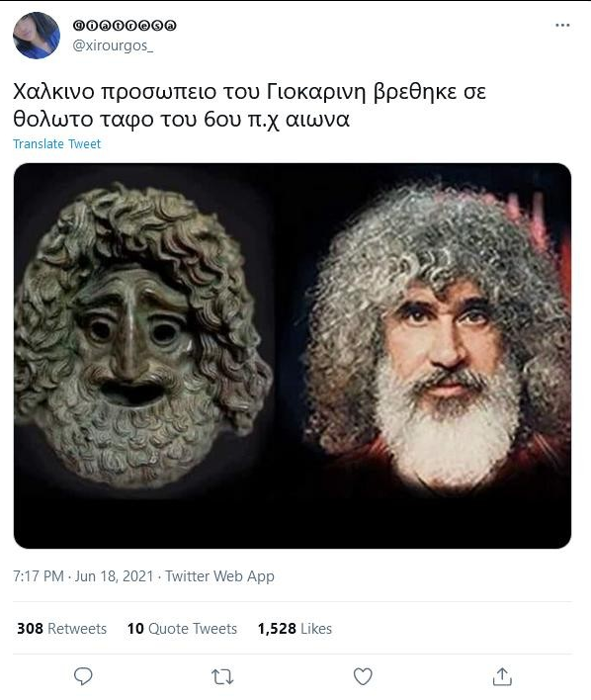Screen dimensions: 591x700
Task: Open the bronze mask on the image's left
Action: pyautogui.click(x=143, y=330)
